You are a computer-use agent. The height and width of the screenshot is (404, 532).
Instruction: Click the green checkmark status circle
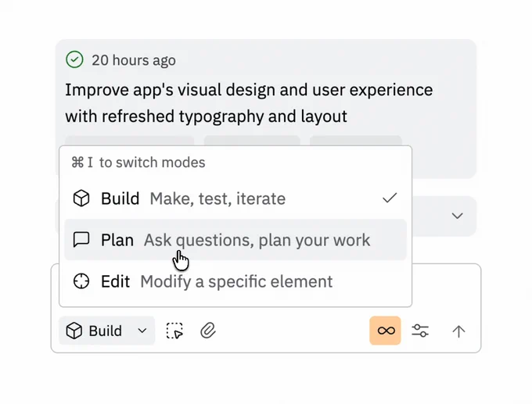tap(74, 60)
